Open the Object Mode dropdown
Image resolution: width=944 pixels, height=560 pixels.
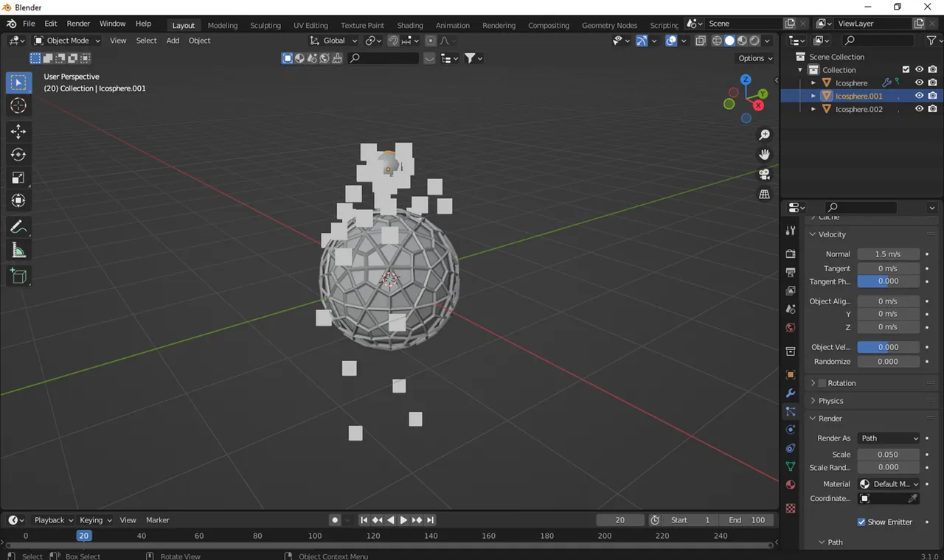pos(67,41)
